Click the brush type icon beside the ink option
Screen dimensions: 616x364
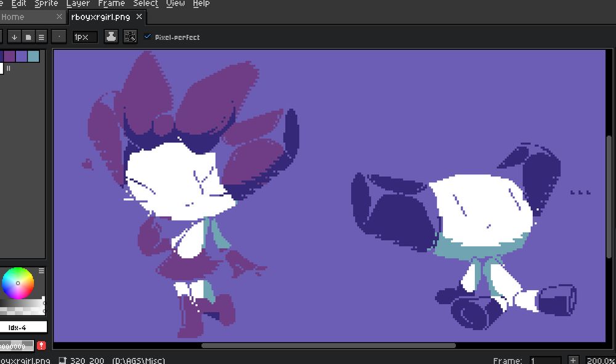(x=28, y=36)
